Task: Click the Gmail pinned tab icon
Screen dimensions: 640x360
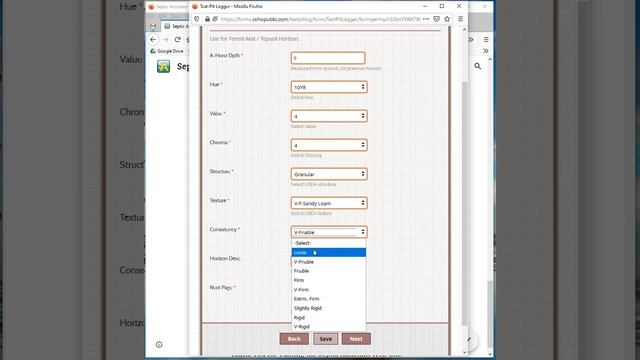Action: (x=153, y=26)
